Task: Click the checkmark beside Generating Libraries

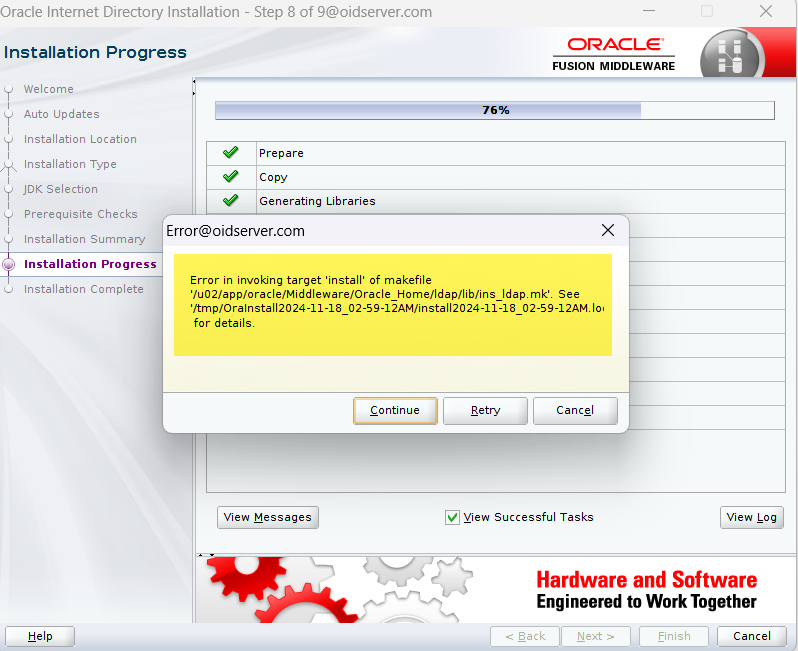Action: [x=231, y=201]
